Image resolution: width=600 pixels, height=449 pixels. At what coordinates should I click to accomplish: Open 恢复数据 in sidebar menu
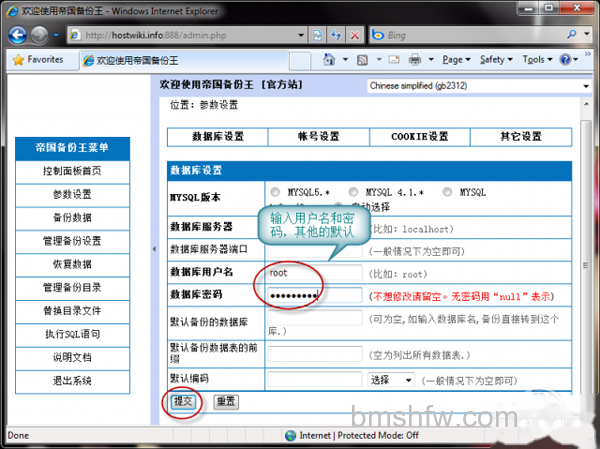[x=72, y=264]
